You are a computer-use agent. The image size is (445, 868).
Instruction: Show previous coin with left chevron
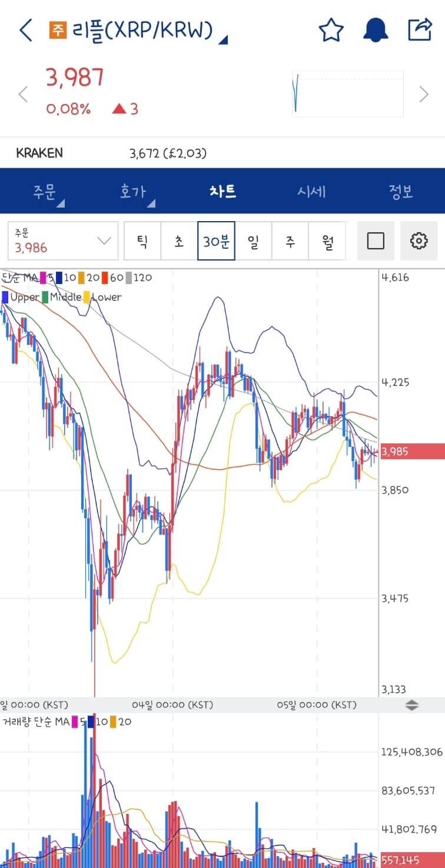click(23, 95)
